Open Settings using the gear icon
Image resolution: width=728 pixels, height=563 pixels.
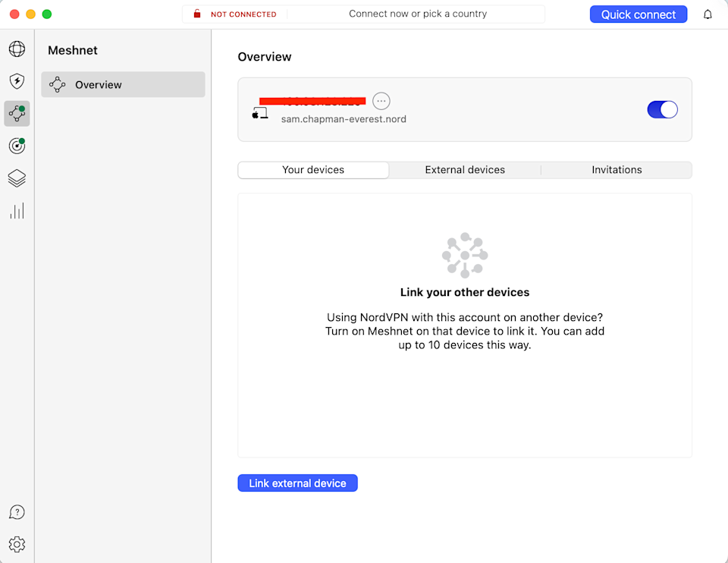click(17, 544)
